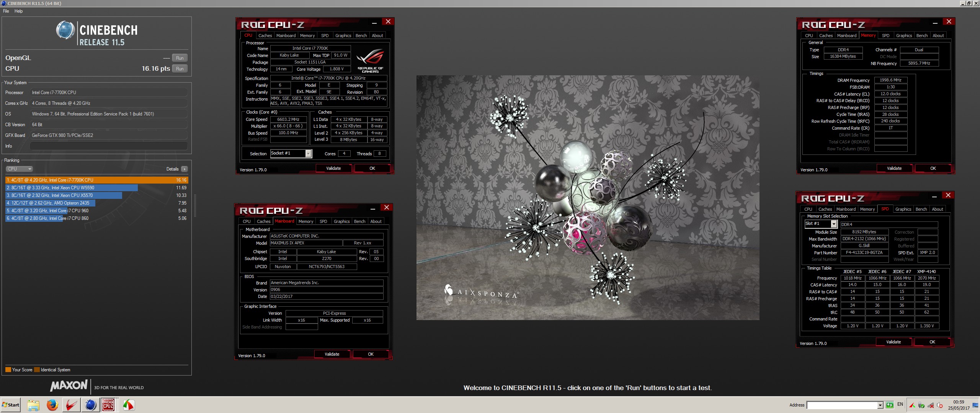The image size is (980, 413).
Task: Open the safely remove hardware tray icon
Action: pyautogui.click(x=921, y=405)
